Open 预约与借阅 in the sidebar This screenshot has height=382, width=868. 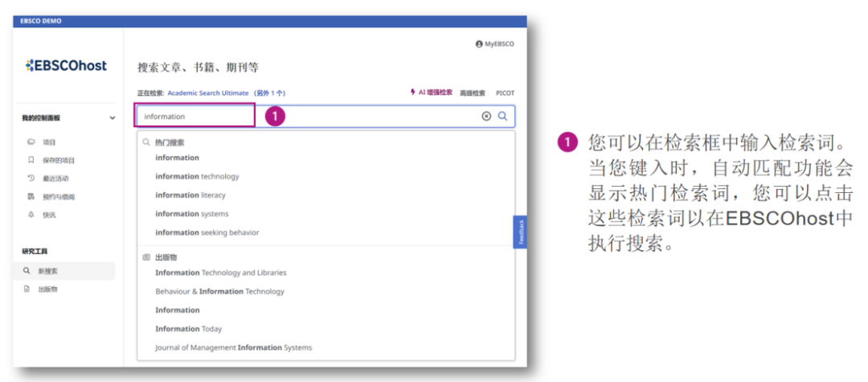(58, 197)
